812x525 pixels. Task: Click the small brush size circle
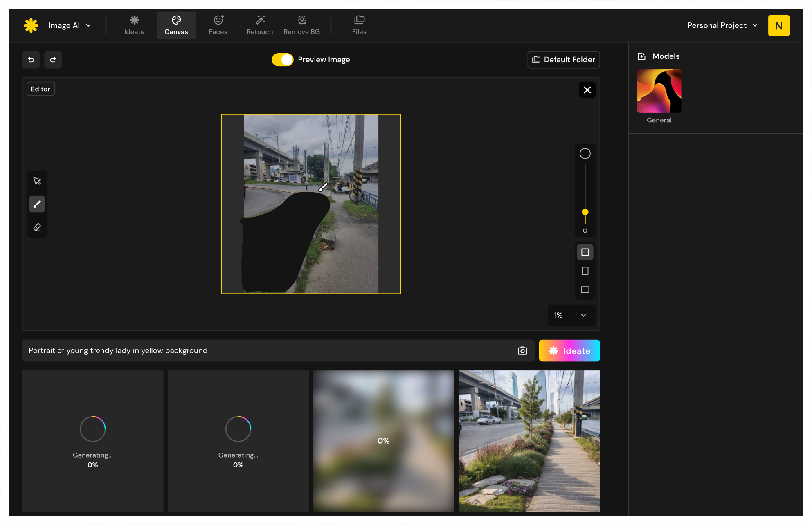(585, 231)
